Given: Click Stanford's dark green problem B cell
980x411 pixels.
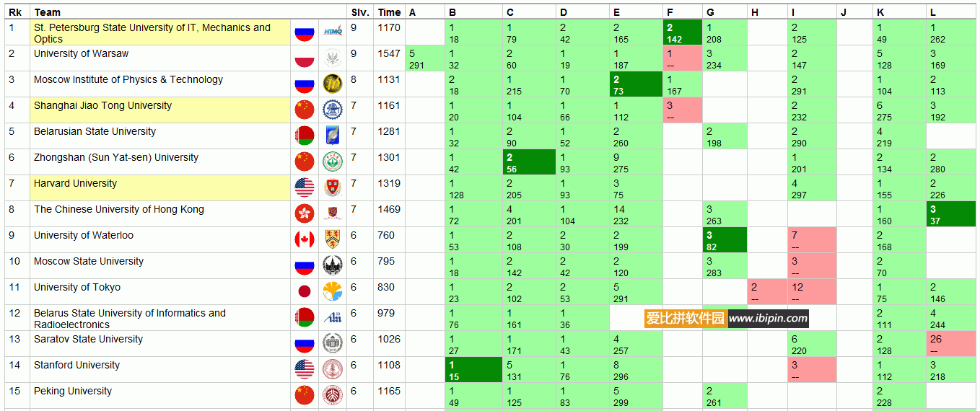Looking at the screenshot, I should coord(473,370).
